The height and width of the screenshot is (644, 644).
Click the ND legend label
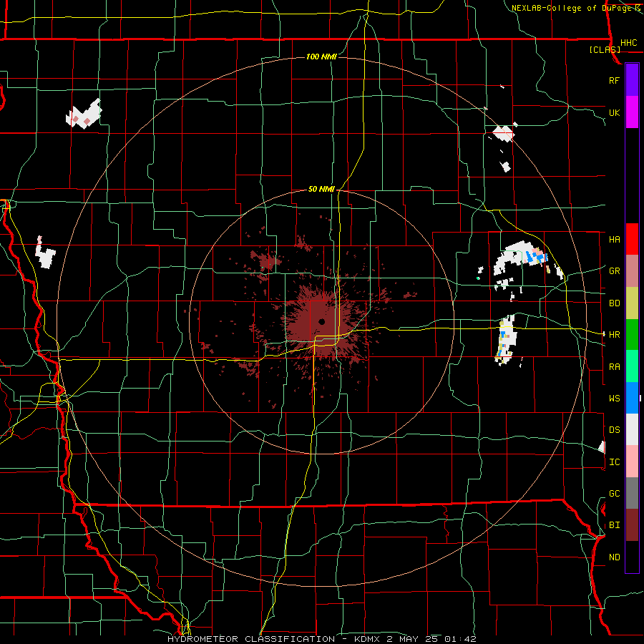tap(615, 557)
